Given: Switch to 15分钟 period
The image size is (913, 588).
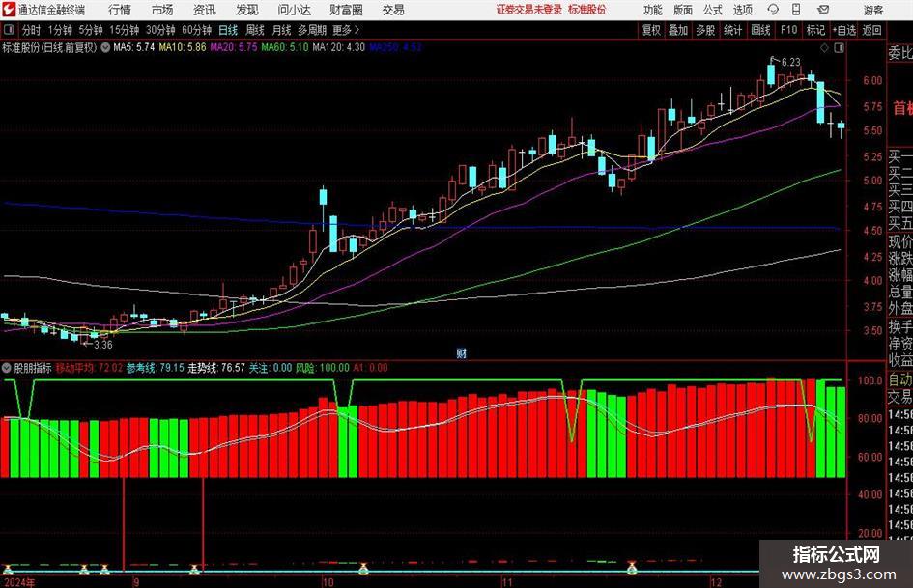Looking at the screenshot, I should click(124, 30).
